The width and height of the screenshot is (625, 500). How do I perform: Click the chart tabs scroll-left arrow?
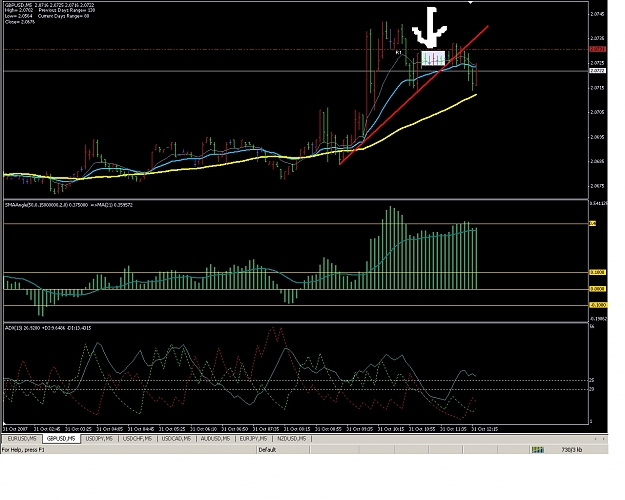coord(596,439)
